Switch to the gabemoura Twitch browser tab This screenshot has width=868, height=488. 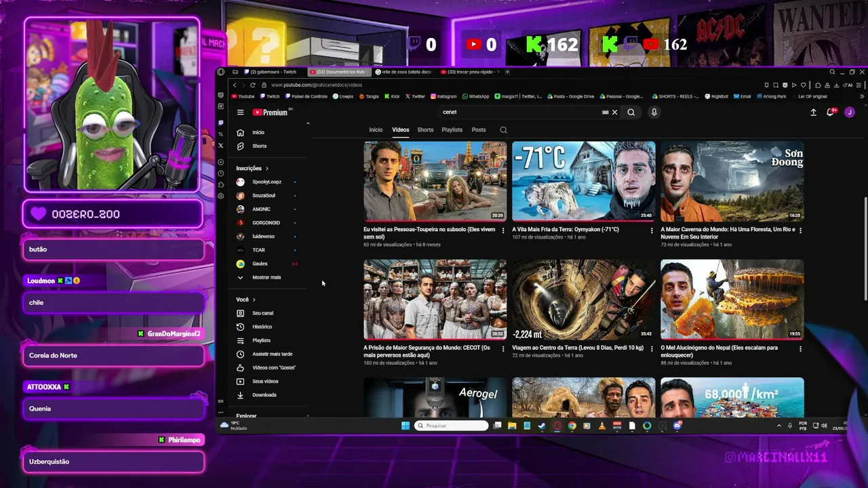tap(272, 72)
